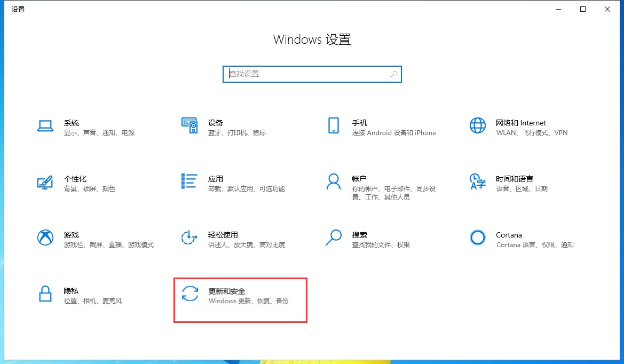
Task: Select the 轻松使用 title text
Action: pyautogui.click(x=223, y=235)
